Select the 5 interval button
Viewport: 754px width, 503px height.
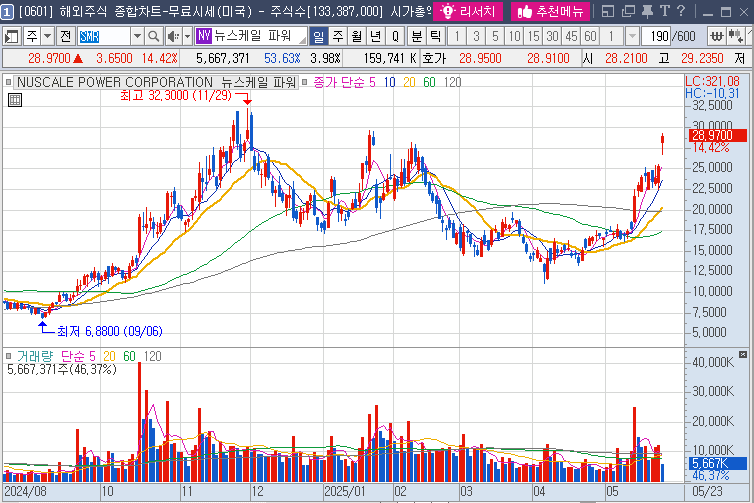(x=495, y=36)
